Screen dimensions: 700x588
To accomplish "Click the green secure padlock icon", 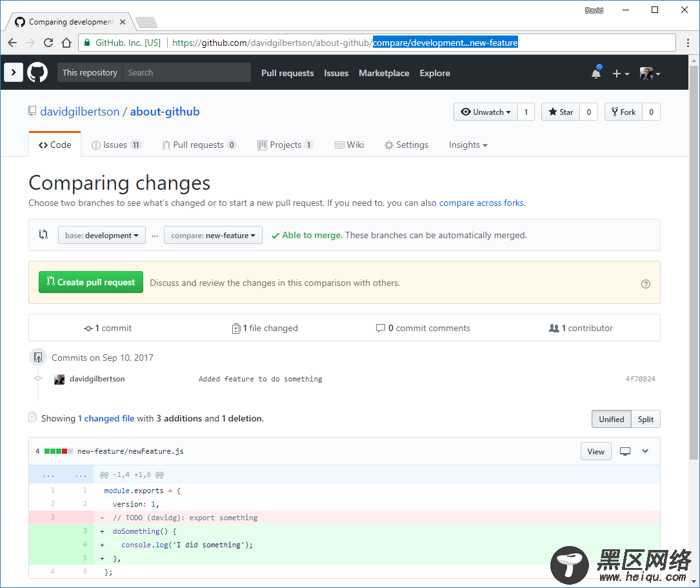I will pos(86,43).
